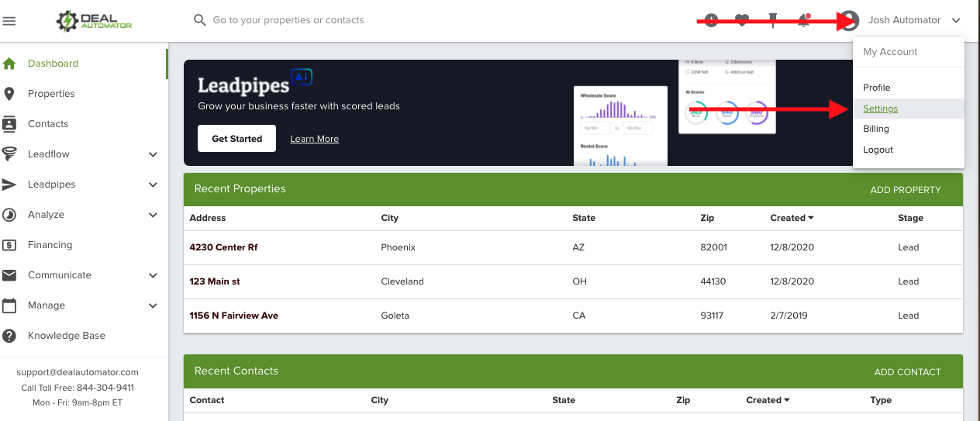Click ADD CONTACT button

tap(907, 371)
